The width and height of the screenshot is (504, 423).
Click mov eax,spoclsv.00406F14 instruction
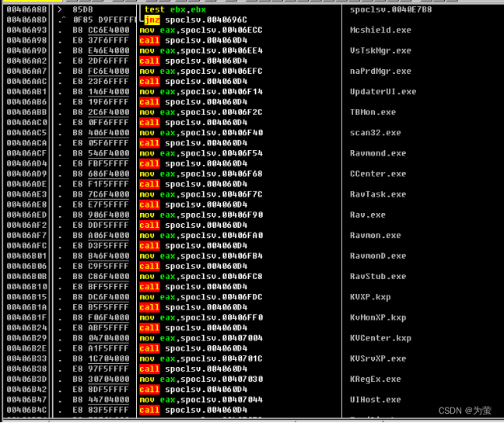point(201,92)
